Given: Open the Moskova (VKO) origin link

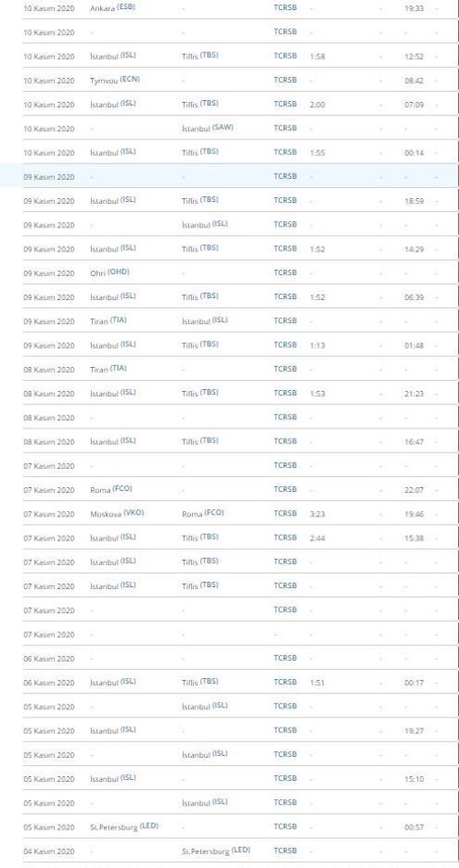Looking at the screenshot, I should point(117,513).
